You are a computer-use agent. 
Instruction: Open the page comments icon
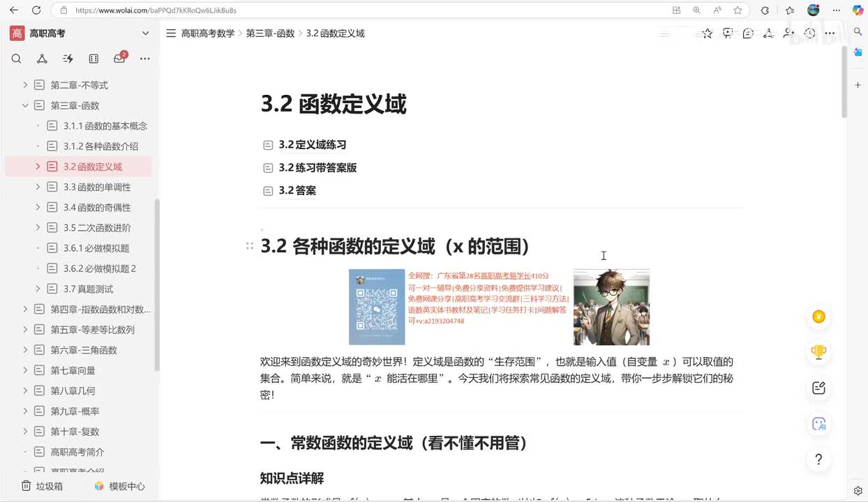click(748, 33)
